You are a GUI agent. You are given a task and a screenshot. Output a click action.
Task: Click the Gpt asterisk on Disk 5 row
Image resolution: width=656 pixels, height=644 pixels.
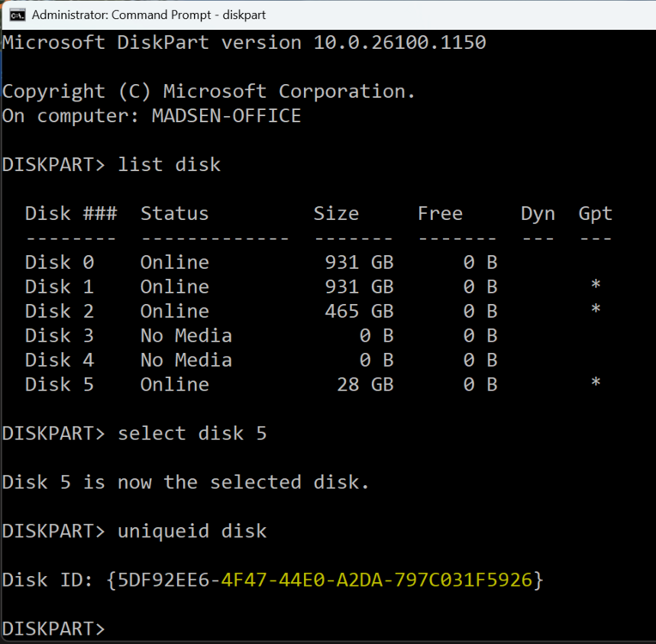click(x=596, y=382)
